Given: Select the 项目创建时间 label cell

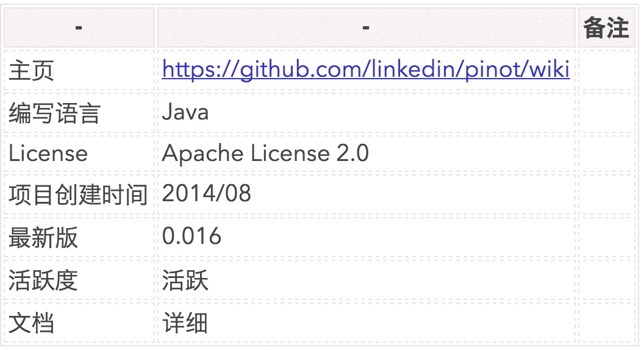Looking at the screenshot, I should (79, 195).
